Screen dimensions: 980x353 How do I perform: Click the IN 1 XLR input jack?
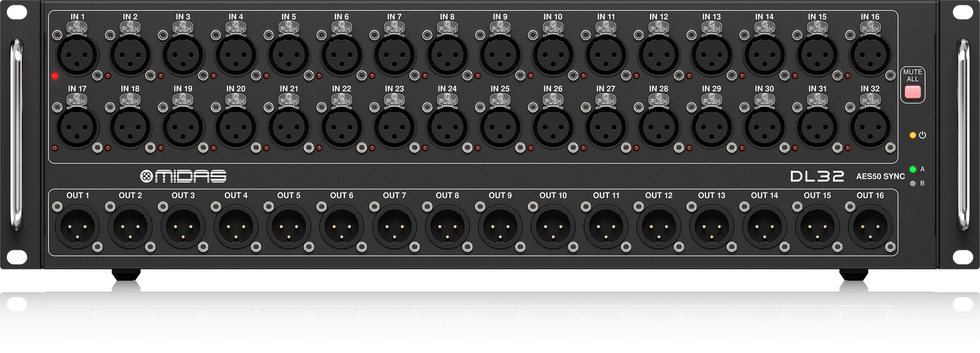tap(78, 55)
